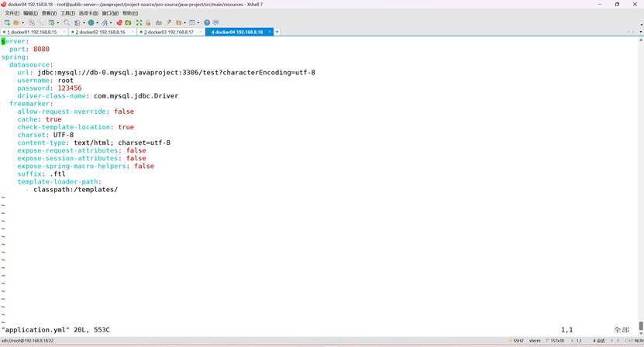
Task: Click the username root value
Action: point(65,80)
